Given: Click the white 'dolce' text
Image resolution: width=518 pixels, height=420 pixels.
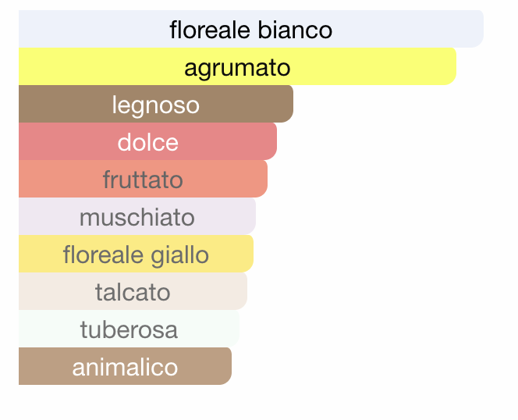Looking at the screenshot, I should pos(148,142).
